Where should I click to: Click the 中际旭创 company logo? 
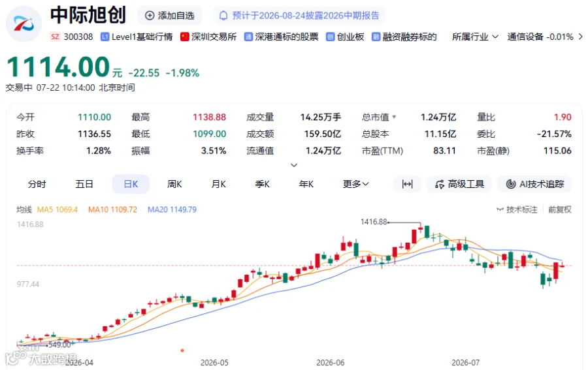click(x=24, y=23)
